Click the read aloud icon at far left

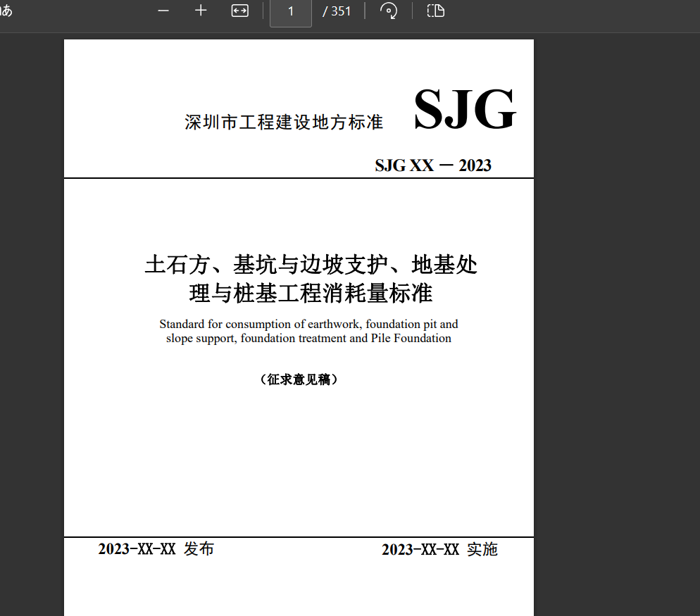(x=6, y=11)
